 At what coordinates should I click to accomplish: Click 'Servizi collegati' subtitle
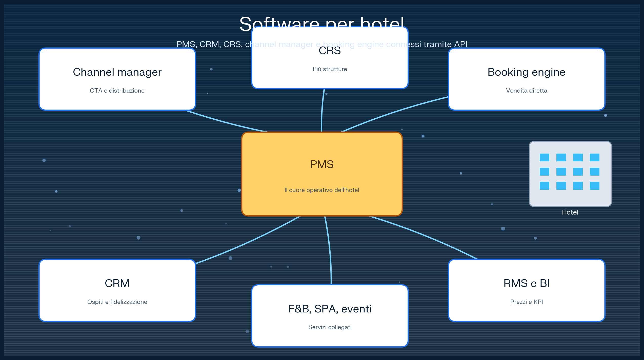click(x=330, y=327)
